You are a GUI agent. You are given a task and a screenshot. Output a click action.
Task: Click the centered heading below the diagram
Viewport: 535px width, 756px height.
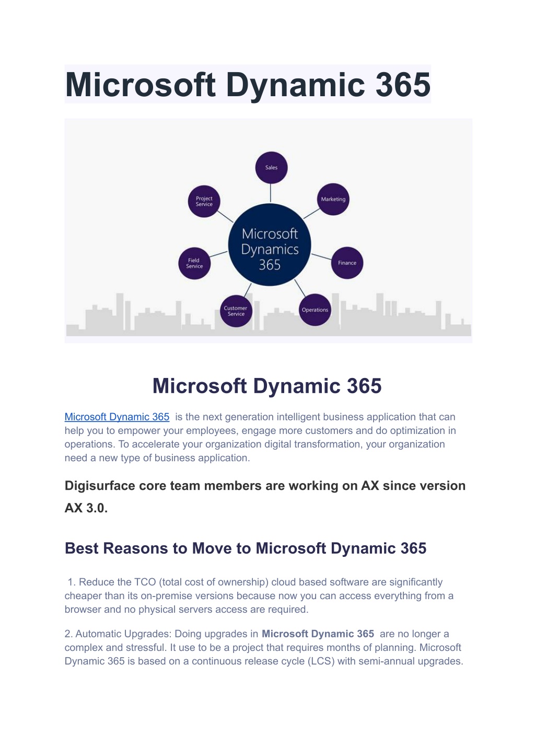tap(267, 386)
